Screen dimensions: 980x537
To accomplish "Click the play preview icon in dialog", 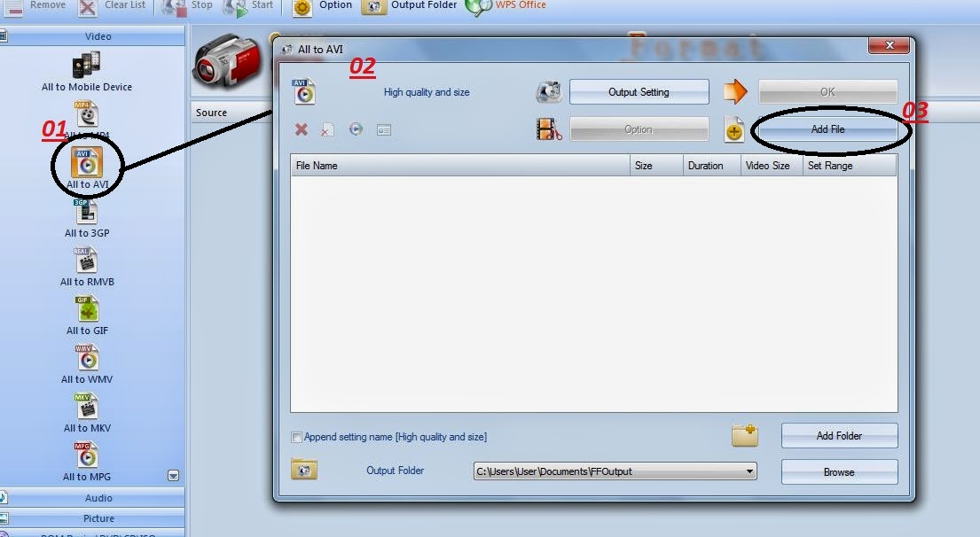I will coord(357,129).
